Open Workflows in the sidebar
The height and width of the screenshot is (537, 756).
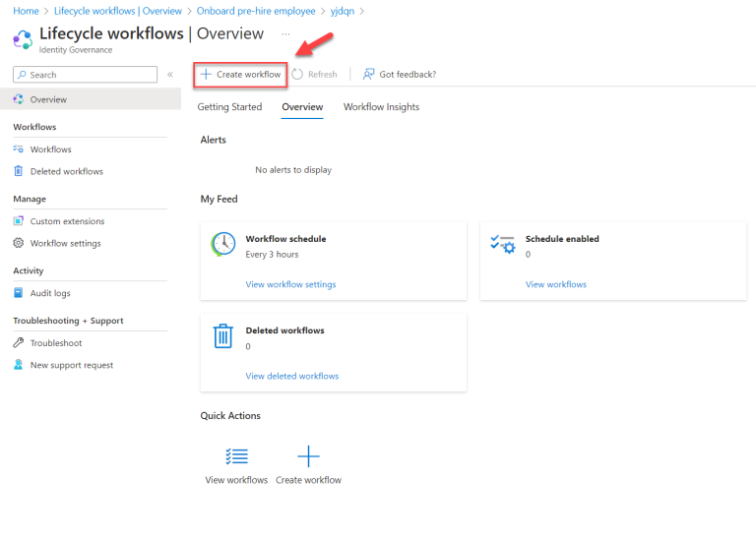[x=50, y=149]
